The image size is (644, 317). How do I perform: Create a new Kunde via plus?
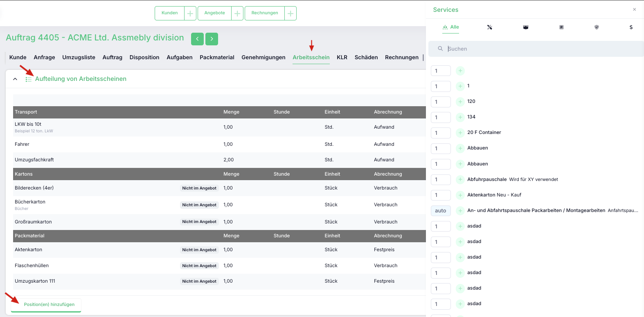(x=190, y=13)
